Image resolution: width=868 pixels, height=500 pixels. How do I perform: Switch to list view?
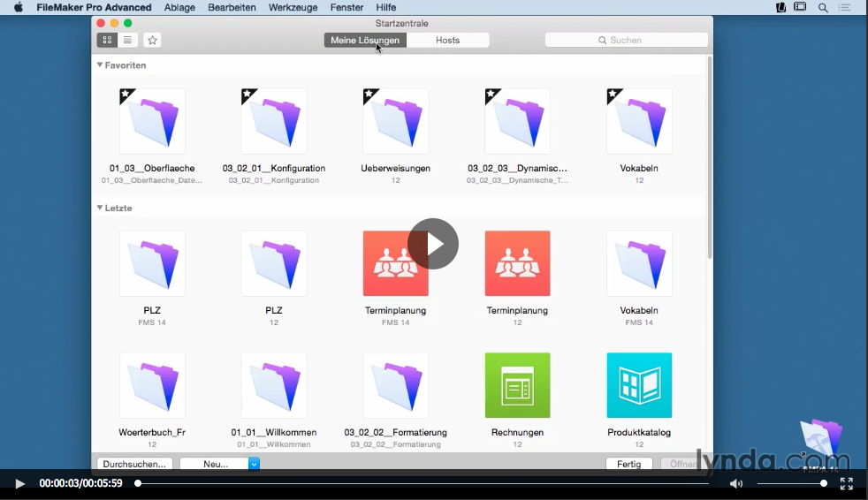[x=127, y=40]
